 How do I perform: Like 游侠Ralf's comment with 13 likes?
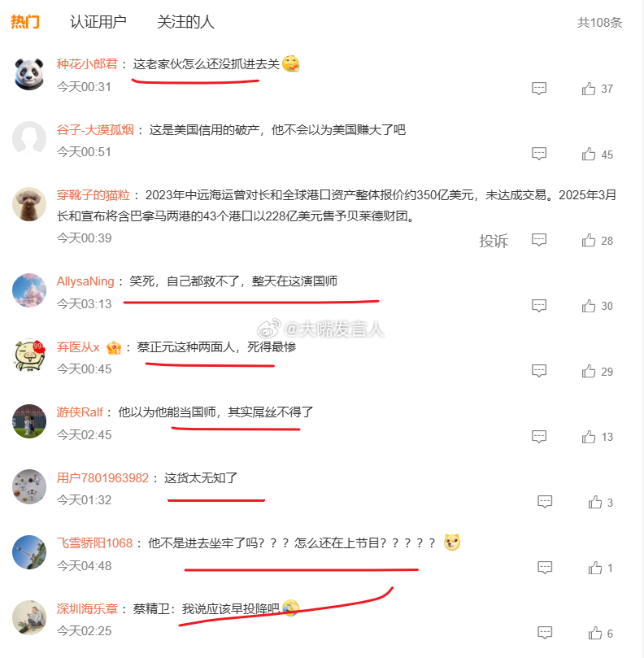pyautogui.click(x=589, y=437)
